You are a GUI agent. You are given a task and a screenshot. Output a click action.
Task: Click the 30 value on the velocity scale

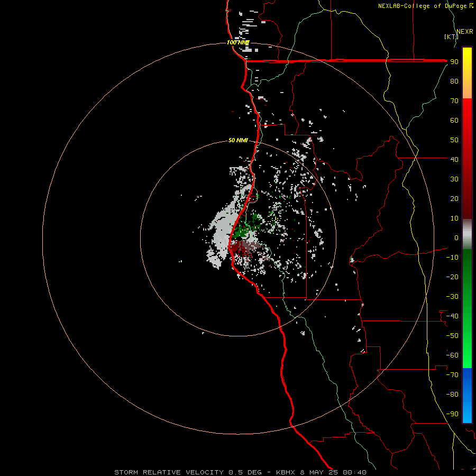(454, 179)
